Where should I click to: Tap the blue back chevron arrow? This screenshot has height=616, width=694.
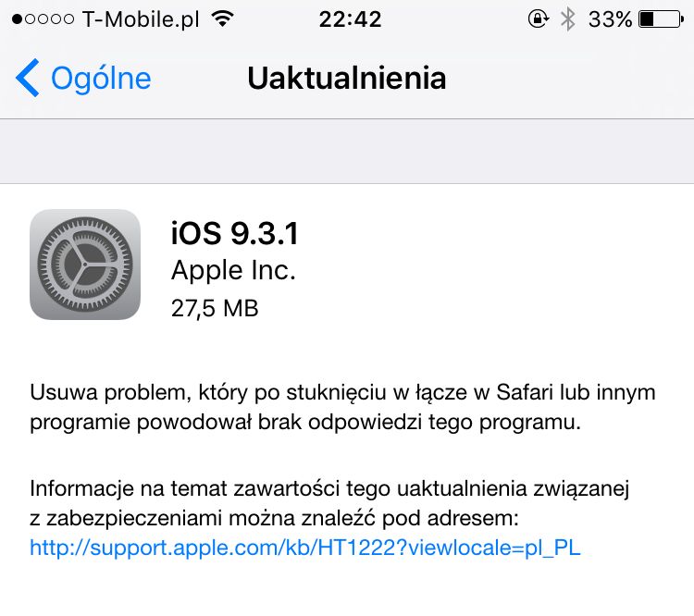pyautogui.click(x=28, y=78)
